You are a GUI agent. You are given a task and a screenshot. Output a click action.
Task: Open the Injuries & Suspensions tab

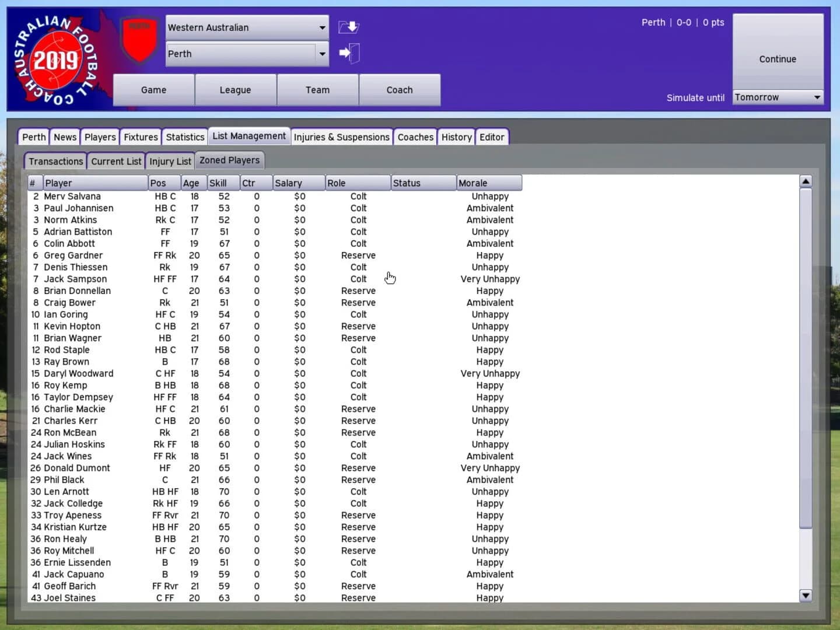[x=341, y=136]
